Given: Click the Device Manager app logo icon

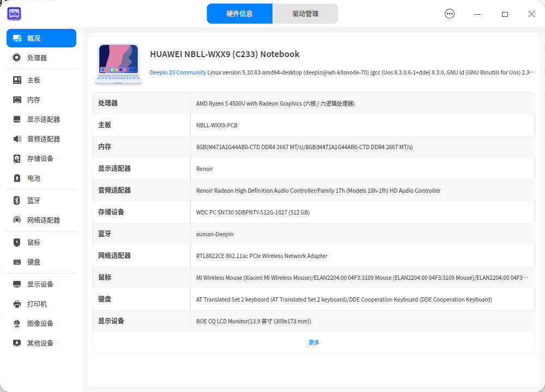Looking at the screenshot, I should coord(14,14).
